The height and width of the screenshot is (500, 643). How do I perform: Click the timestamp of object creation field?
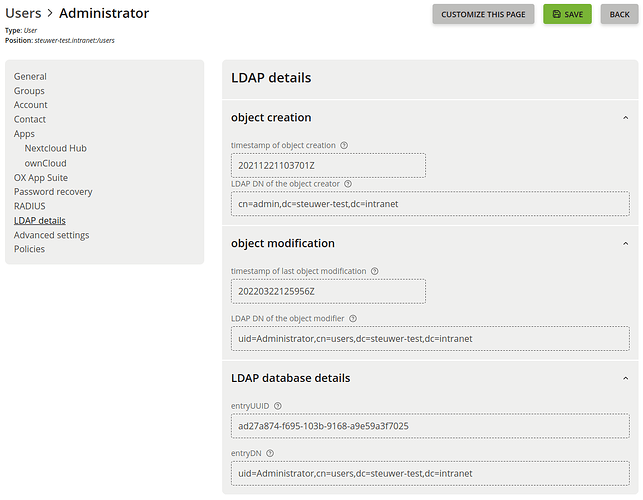(x=328, y=165)
